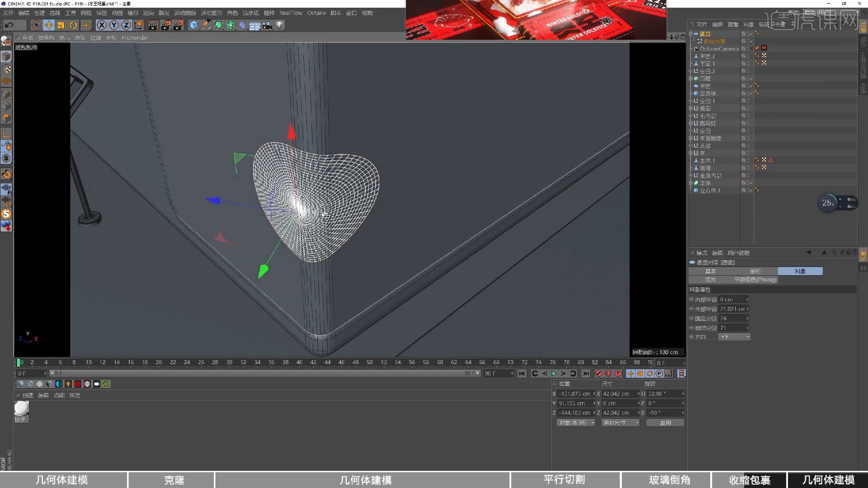Click the Undo arrow icon
The width and height of the screenshot is (868, 488).
click(9, 25)
